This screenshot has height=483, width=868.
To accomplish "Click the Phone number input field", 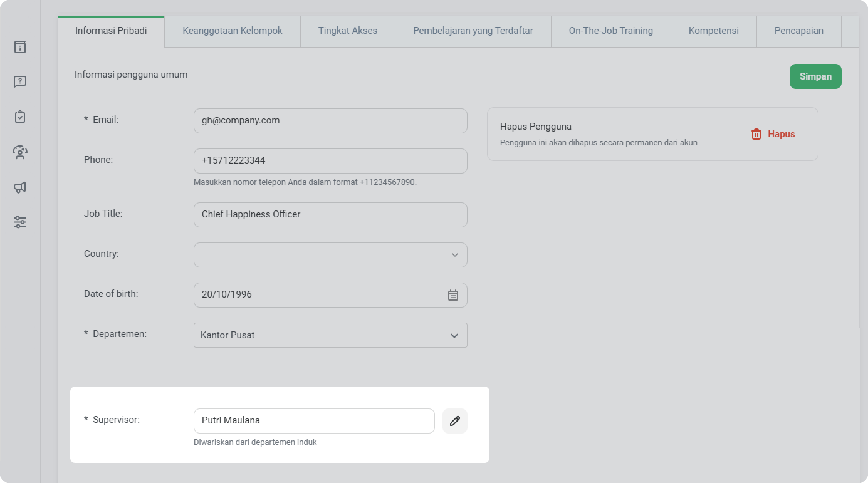I will tap(330, 161).
